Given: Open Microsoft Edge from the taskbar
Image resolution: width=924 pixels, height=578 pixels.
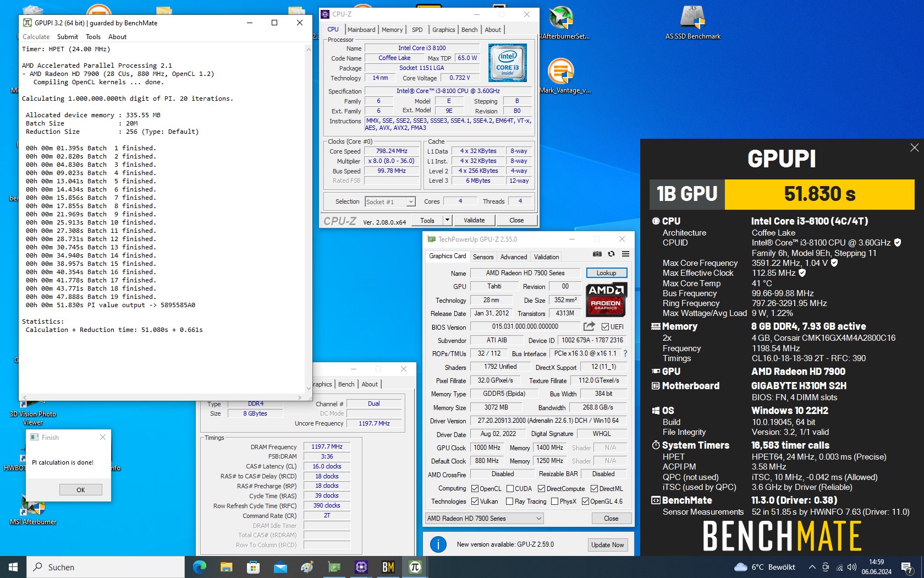Looking at the screenshot, I should (x=199, y=567).
